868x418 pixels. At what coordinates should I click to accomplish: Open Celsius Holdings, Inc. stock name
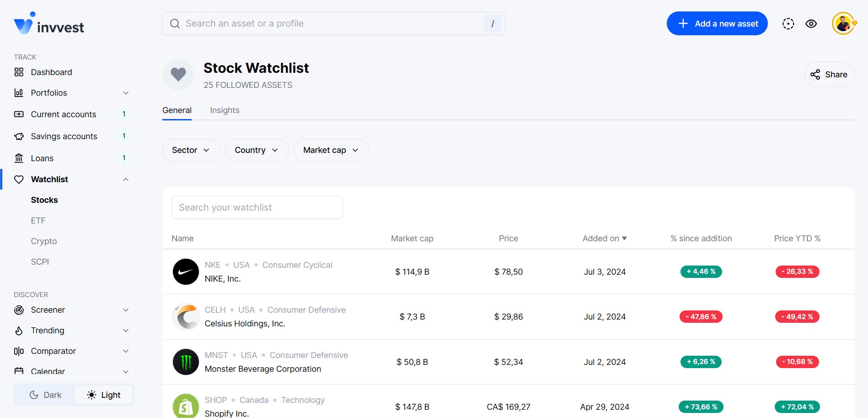[x=245, y=324]
